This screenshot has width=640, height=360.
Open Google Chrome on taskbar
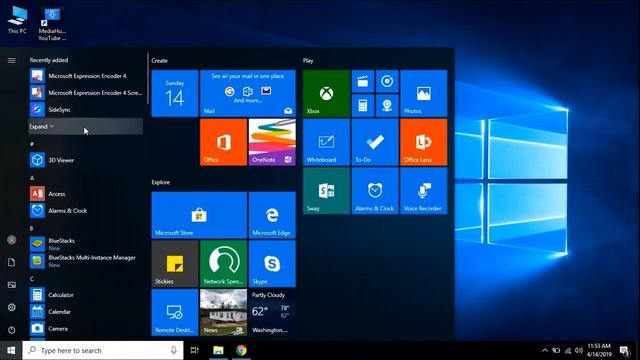click(x=241, y=350)
